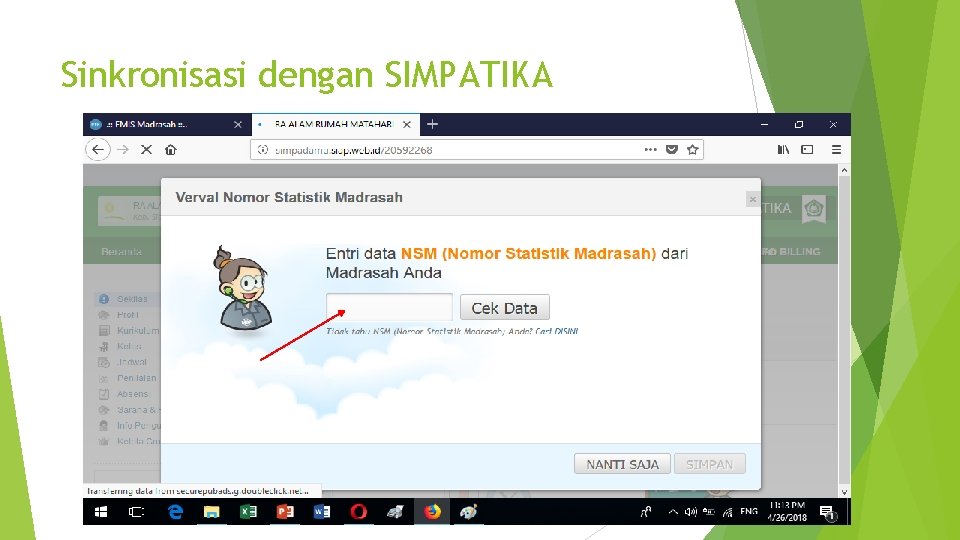
Task: Click the page scrollbar up arrow
Action: pyautogui.click(x=844, y=170)
